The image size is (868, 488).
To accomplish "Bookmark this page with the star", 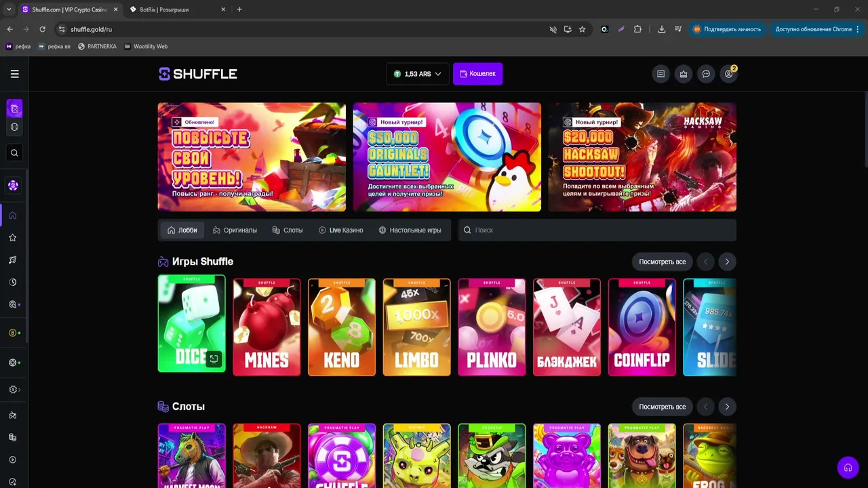I will [582, 29].
